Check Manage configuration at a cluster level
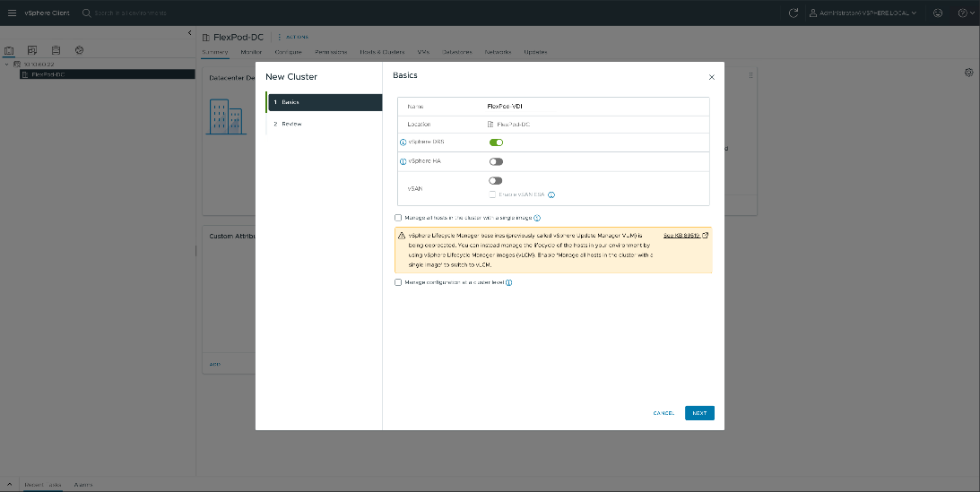The image size is (980, 492). (398, 282)
